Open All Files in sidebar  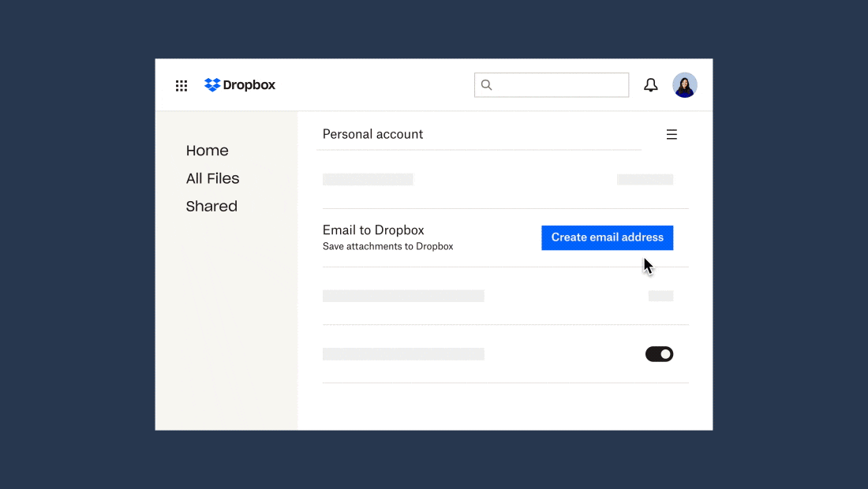tap(212, 178)
